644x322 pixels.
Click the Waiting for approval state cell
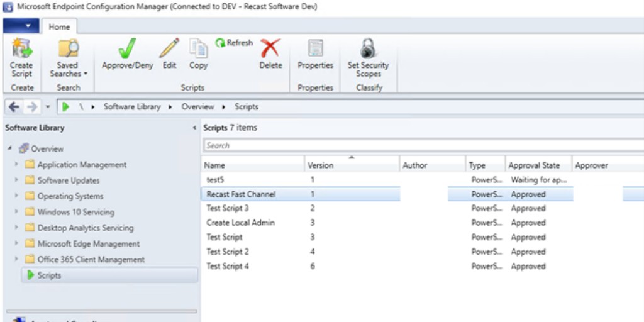tap(538, 179)
